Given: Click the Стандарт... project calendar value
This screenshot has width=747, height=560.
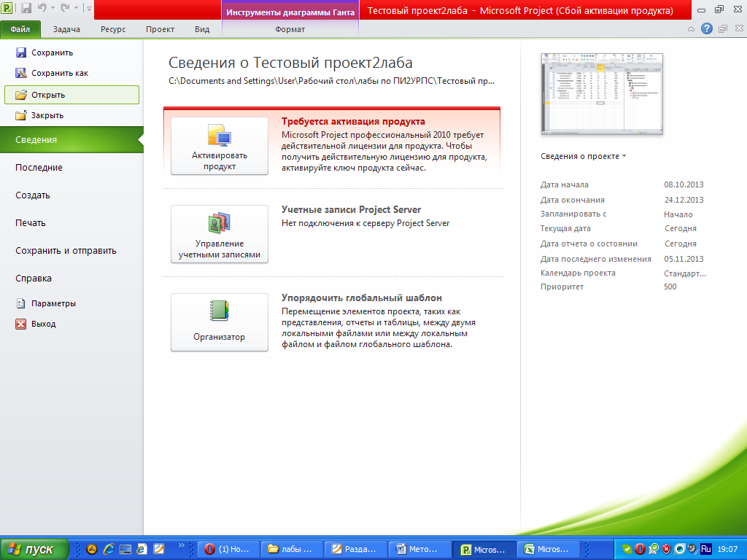Looking at the screenshot, I should (685, 273).
